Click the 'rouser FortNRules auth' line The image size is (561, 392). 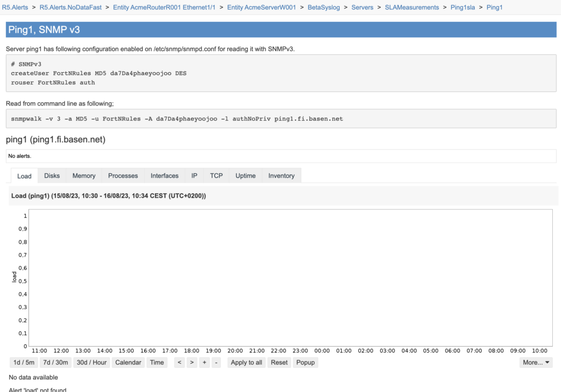[53, 83]
